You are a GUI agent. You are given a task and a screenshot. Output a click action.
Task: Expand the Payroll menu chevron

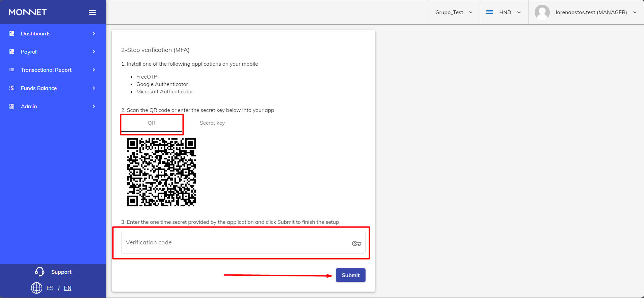point(94,52)
